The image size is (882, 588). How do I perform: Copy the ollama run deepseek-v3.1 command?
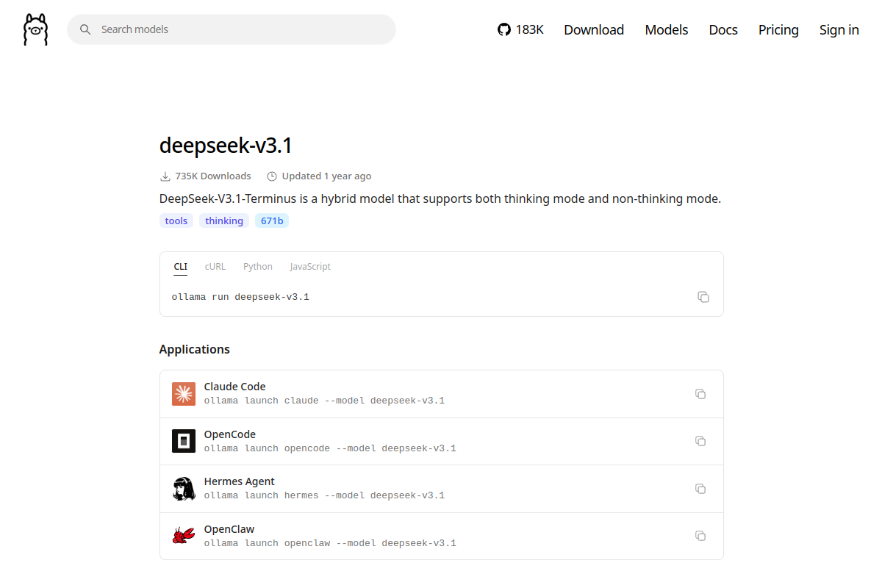(703, 297)
